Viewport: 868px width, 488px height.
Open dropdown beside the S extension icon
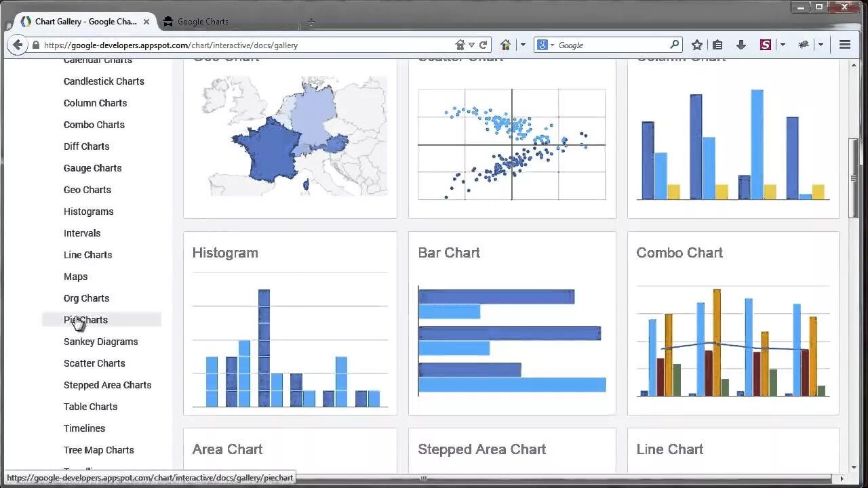tap(782, 45)
